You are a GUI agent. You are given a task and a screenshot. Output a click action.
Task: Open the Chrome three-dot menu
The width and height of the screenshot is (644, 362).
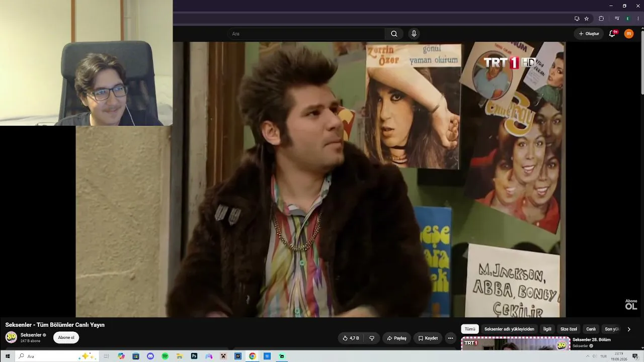(638, 19)
